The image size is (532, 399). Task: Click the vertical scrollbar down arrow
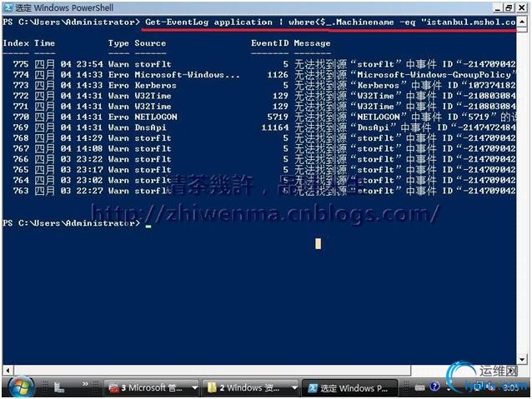[x=521, y=359]
